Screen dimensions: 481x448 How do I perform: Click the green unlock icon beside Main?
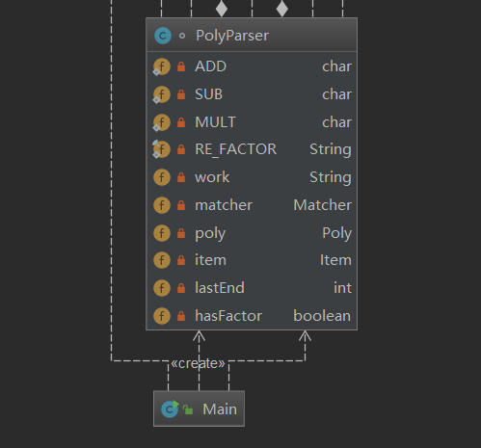coord(188,409)
